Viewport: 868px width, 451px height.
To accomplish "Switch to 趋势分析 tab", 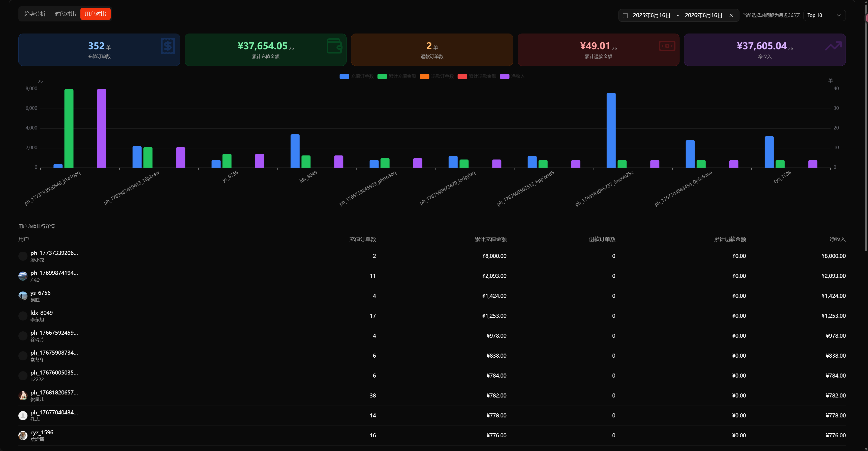I will coord(35,14).
